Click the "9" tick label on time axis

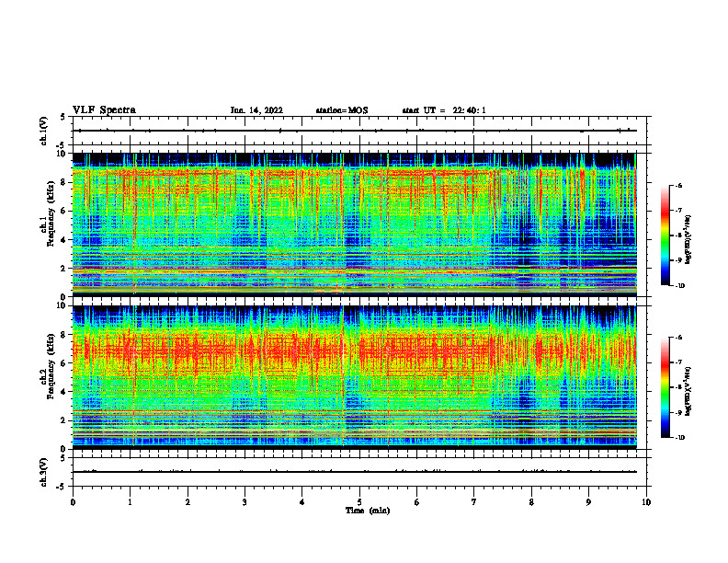(x=588, y=502)
